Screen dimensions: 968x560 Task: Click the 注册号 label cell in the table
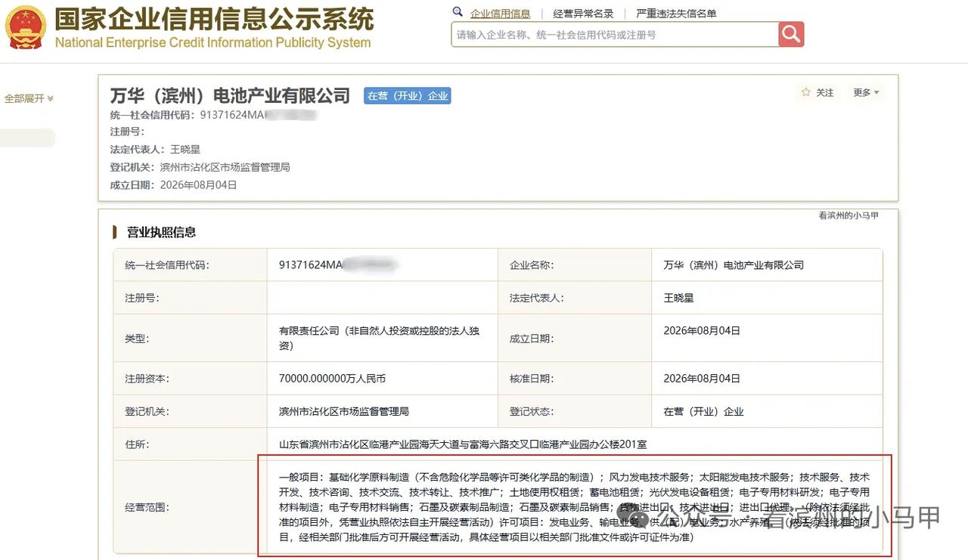191,298
